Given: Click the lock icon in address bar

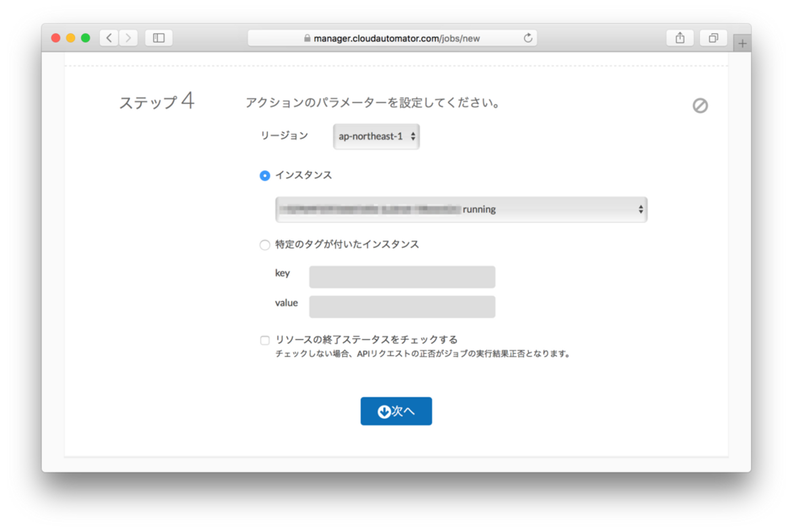Looking at the screenshot, I should pyautogui.click(x=307, y=38).
